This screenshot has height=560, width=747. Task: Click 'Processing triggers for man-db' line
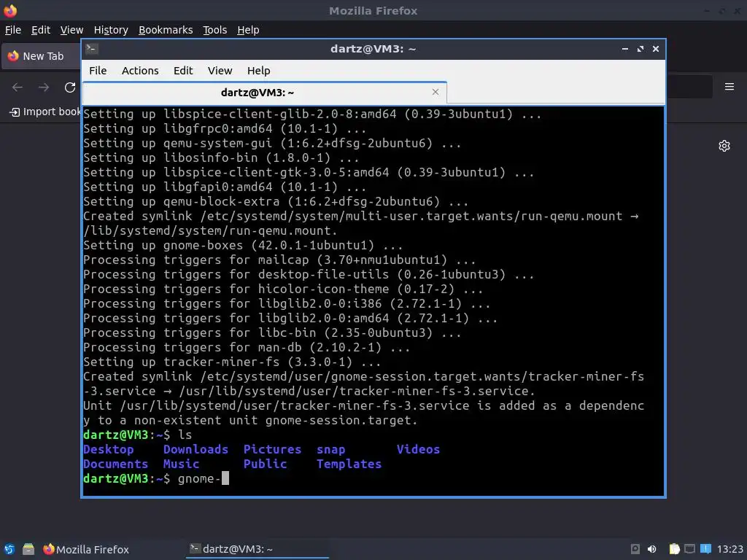(247, 347)
